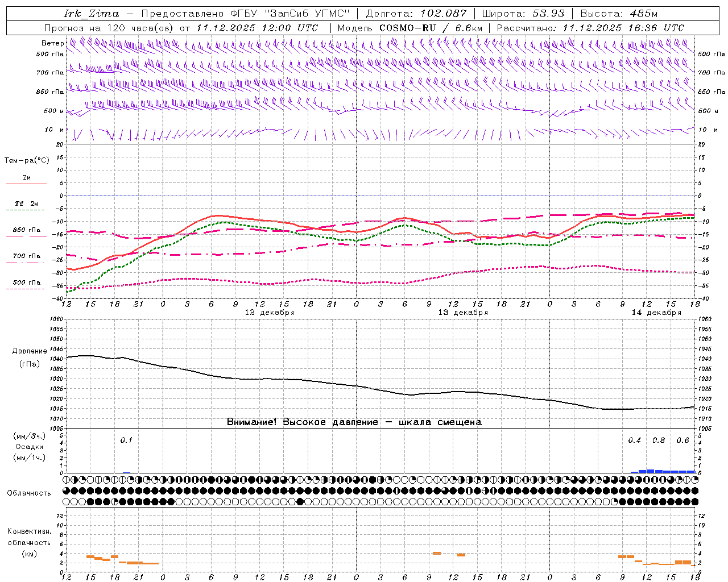The width and height of the screenshot is (728, 582).
Task: Click the precipitation value 0.8
Action: click(659, 440)
